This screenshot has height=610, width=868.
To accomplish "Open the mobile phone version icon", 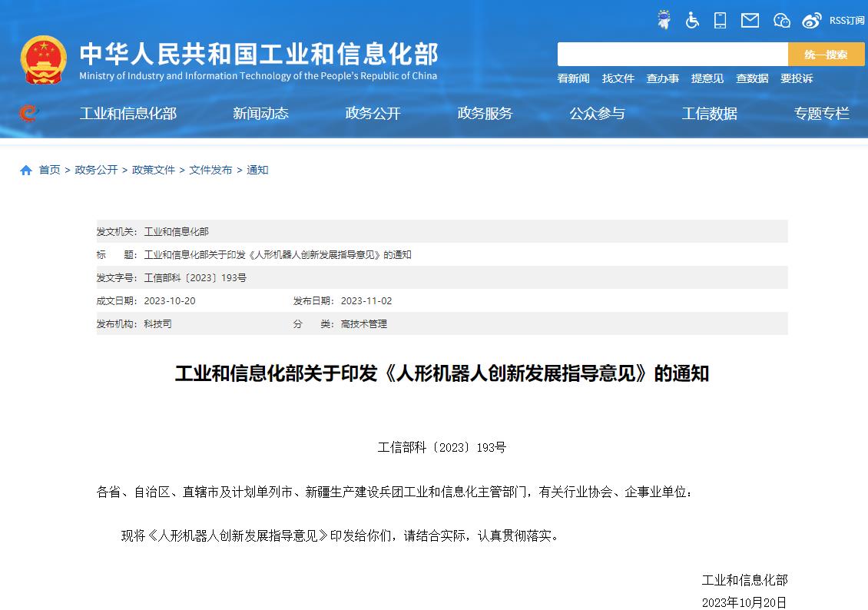I will point(721,21).
